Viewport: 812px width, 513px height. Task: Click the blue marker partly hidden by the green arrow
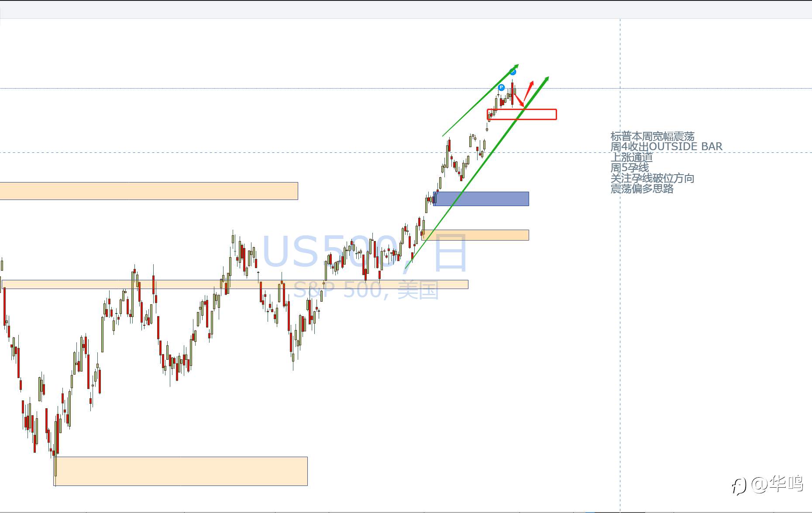[x=513, y=72]
